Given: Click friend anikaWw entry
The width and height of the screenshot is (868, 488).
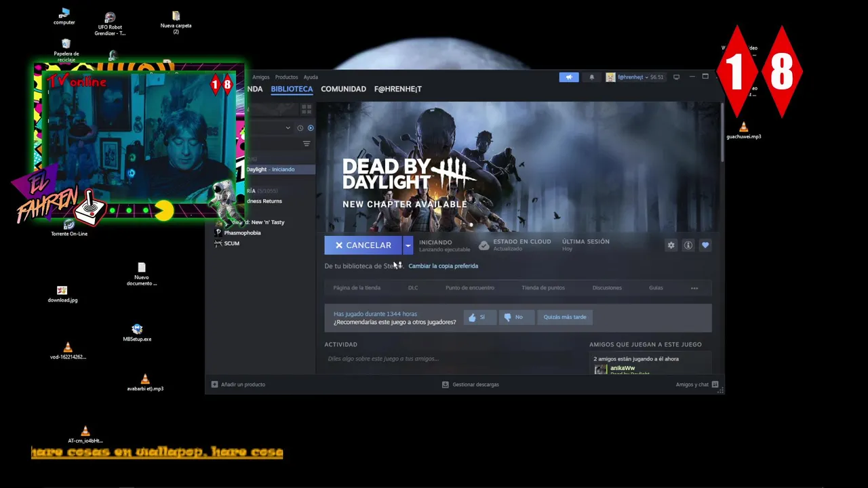Looking at the screenshot, I should click(622, 369).
